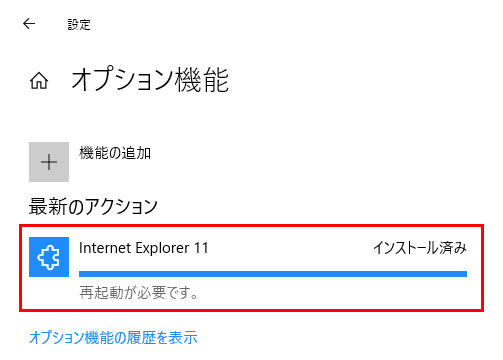Image resolution: width=503 pixels, height=360 pixels.
Task: Click the 設定 window title
Action: pyautogui.click(x=79, y=25)
